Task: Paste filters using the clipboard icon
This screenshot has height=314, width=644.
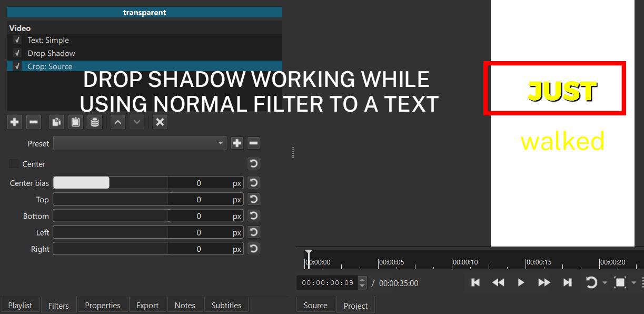Action: point(75,122)
